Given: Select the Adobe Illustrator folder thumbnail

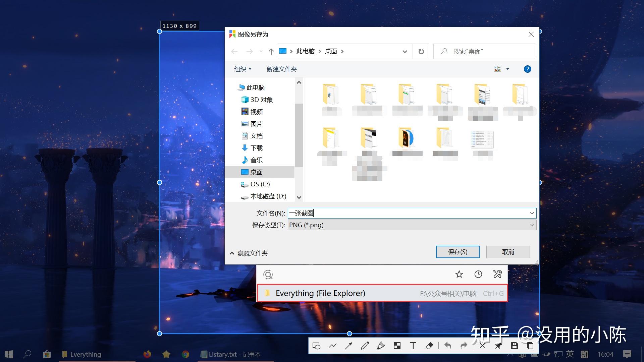Looking at the screenshot, I should [407, 138].
